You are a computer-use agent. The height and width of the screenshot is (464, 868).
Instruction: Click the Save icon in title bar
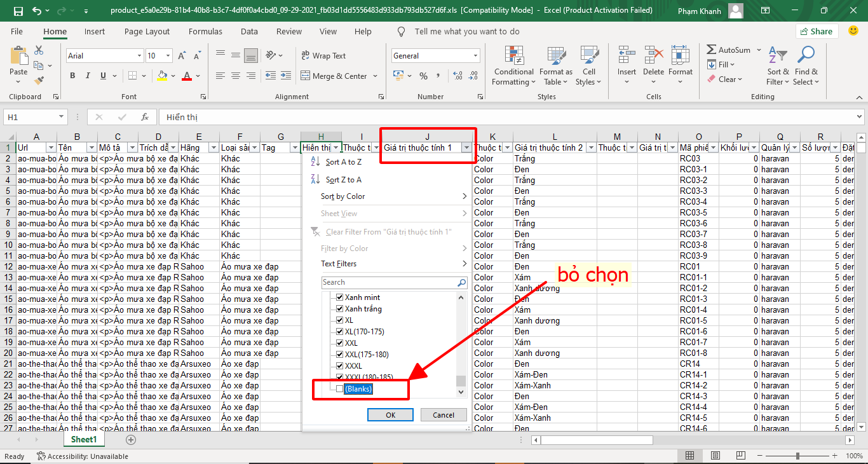coord(18,11)
